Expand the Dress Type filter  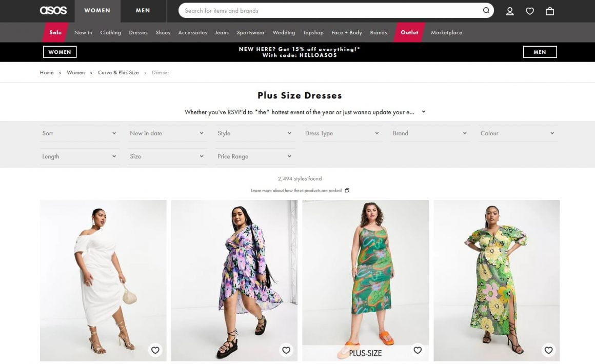pyautogui.click(x=342, y=133)
